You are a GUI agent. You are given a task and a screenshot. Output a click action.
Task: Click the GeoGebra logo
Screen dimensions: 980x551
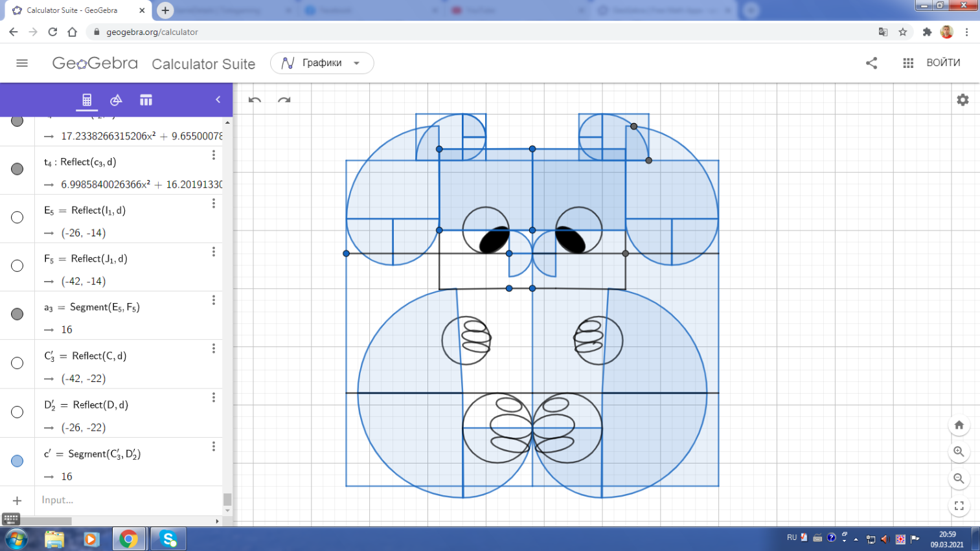[x=95, y=63]
